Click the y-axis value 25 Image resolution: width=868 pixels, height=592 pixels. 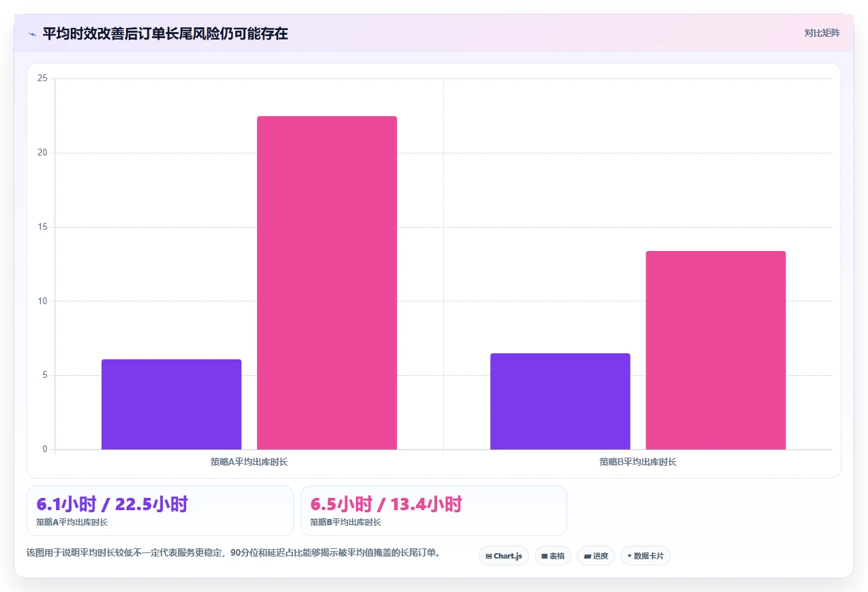(x=42, y=78)
